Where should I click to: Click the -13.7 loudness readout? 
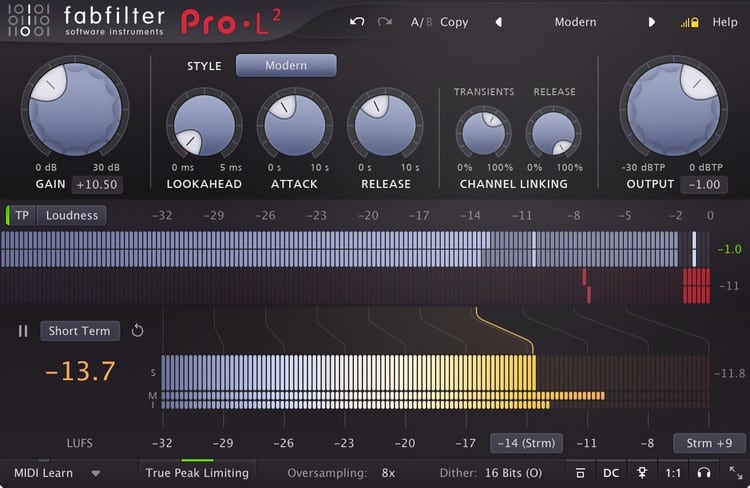[x=80, y=371]
